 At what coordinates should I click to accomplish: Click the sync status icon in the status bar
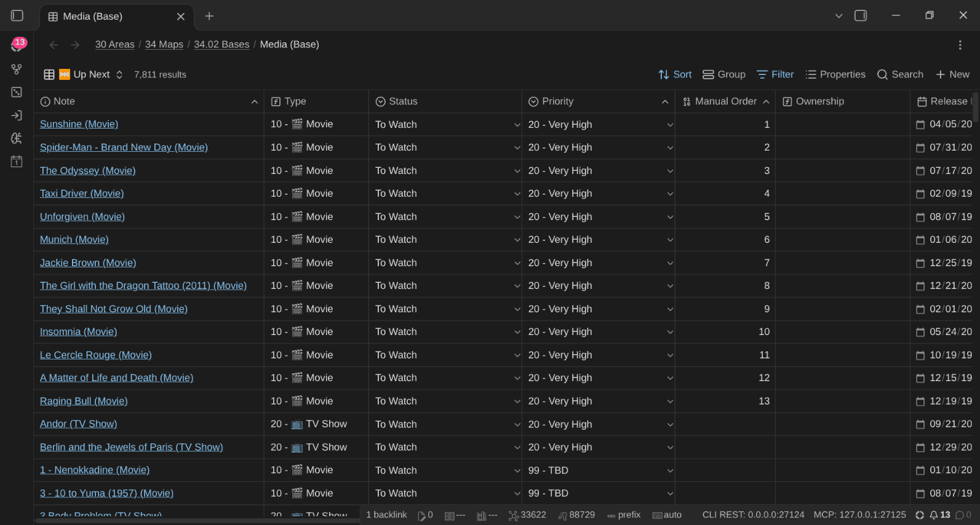920,515
